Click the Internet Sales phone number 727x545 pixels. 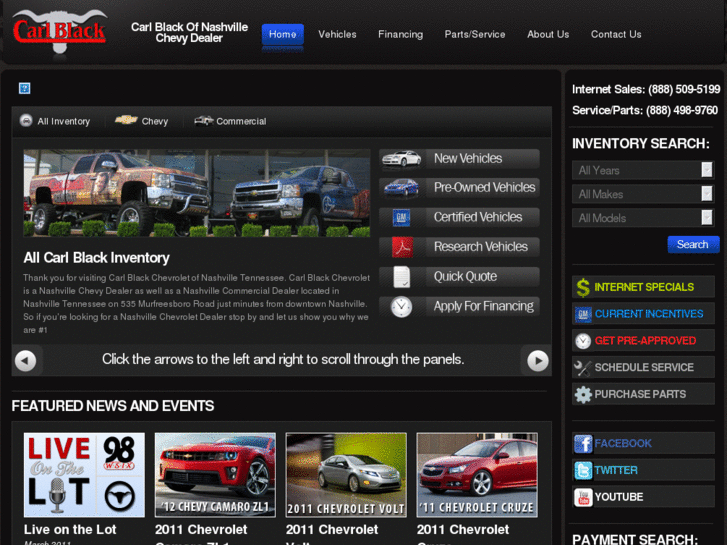click(684, 90)
